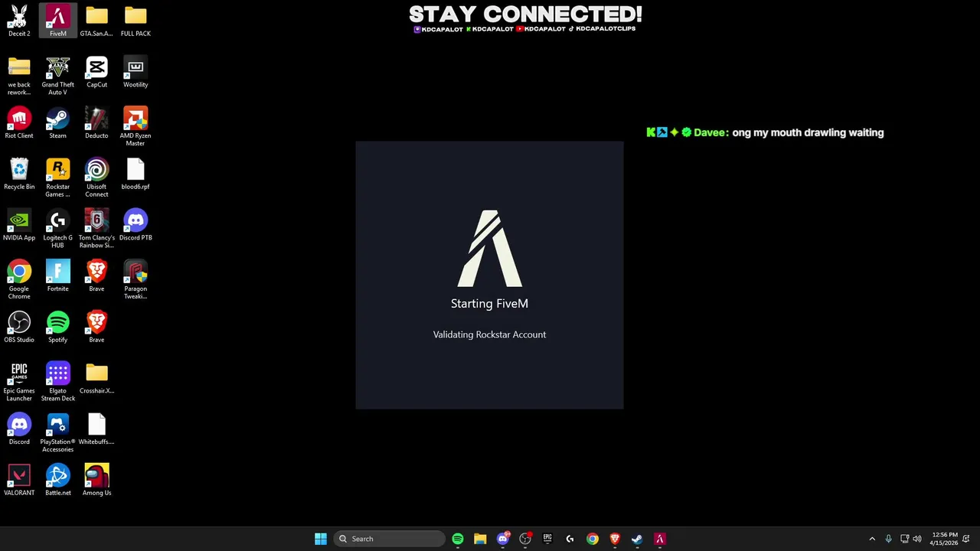Open the Steam desktop shortcut
Screen dimensions: 980x551
click(x=57, y=123)
